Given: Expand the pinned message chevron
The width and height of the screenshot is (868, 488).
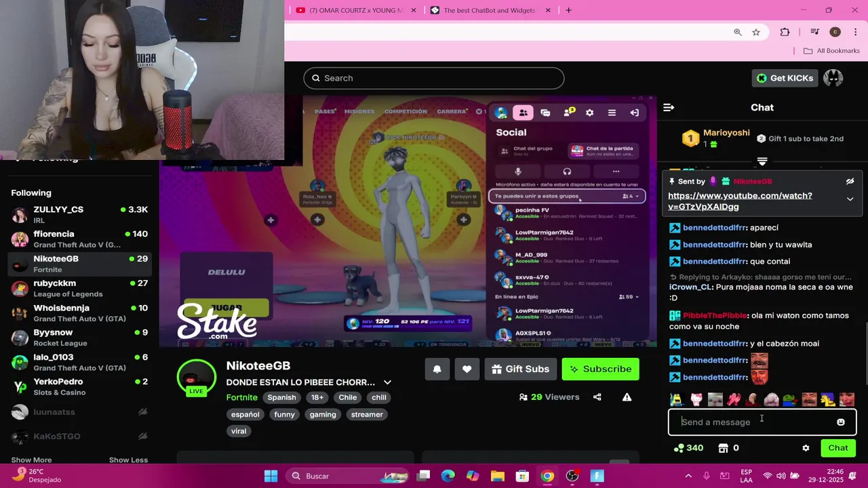Looking at the screenshot, I should click(x=850, y=199).
